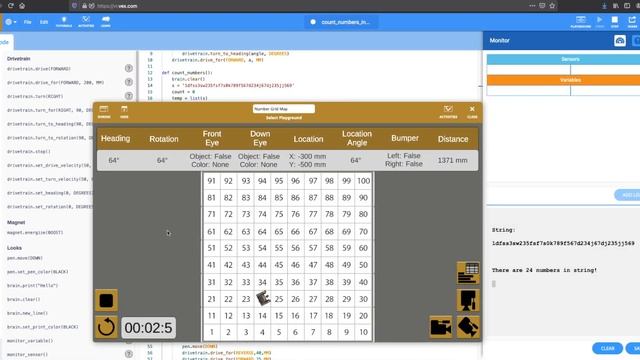
Task: Select the brain.clear() command in toolbox
Action: 24,299
